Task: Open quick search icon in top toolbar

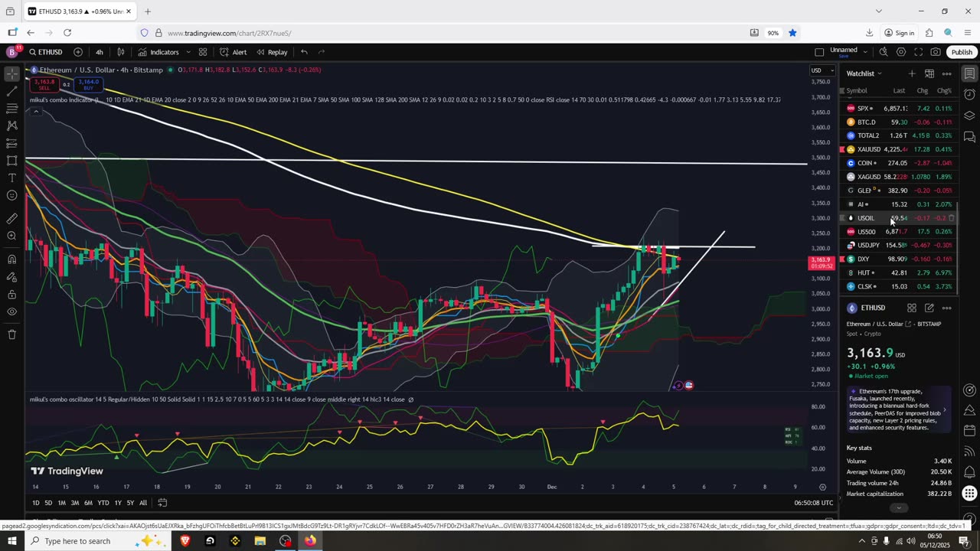Action: [884, 52]
